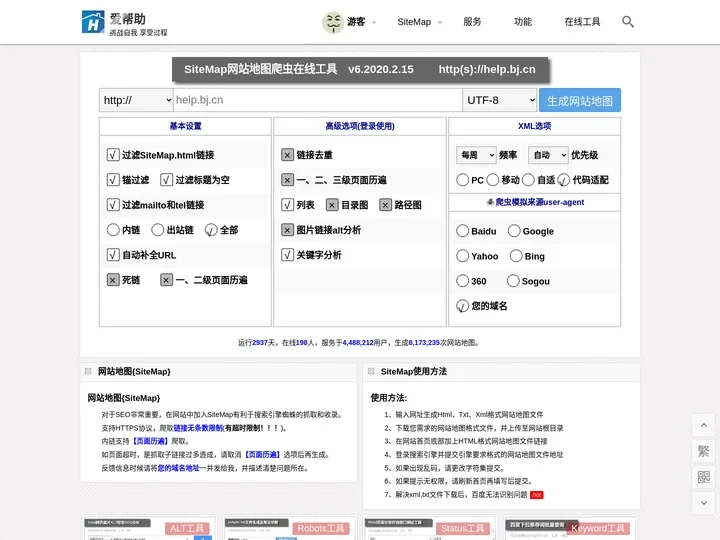Viewport: 720px width, 540px height.
Task: Choose Bing user-agent radio
Action: tap(516, 256)
